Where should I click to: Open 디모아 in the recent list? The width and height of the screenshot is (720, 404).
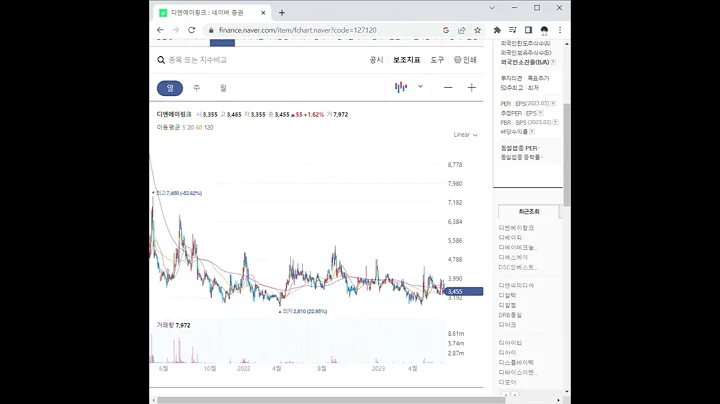click(x=507, y=382)
